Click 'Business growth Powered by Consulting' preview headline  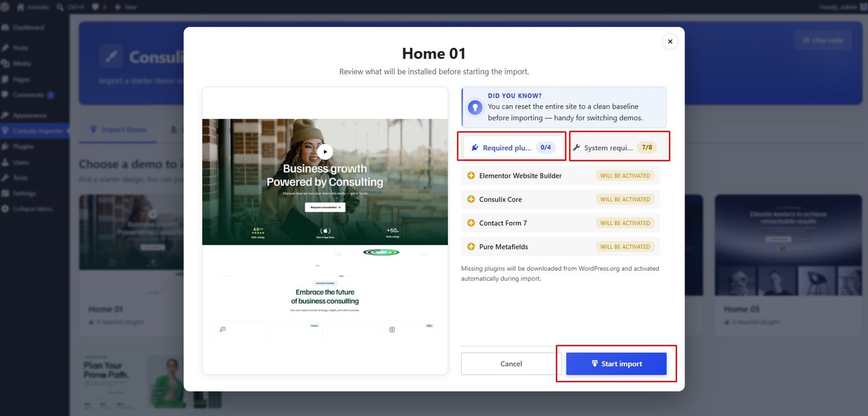[325, 175]
